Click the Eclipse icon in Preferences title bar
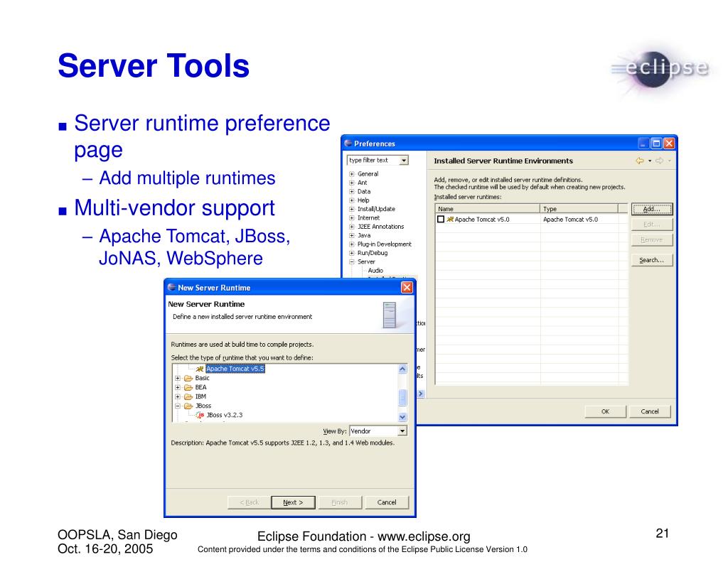This screenshot has width=728, height=562. pos(348,144)
